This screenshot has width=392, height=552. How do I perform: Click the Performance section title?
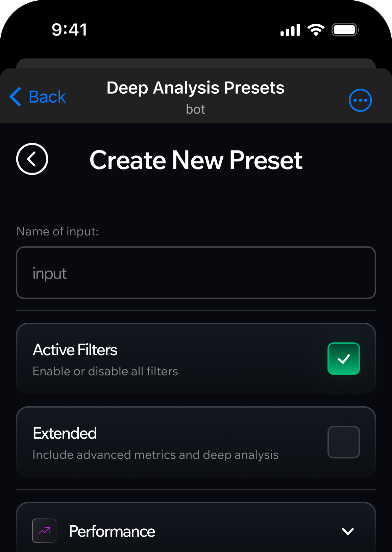pos(112,531)
